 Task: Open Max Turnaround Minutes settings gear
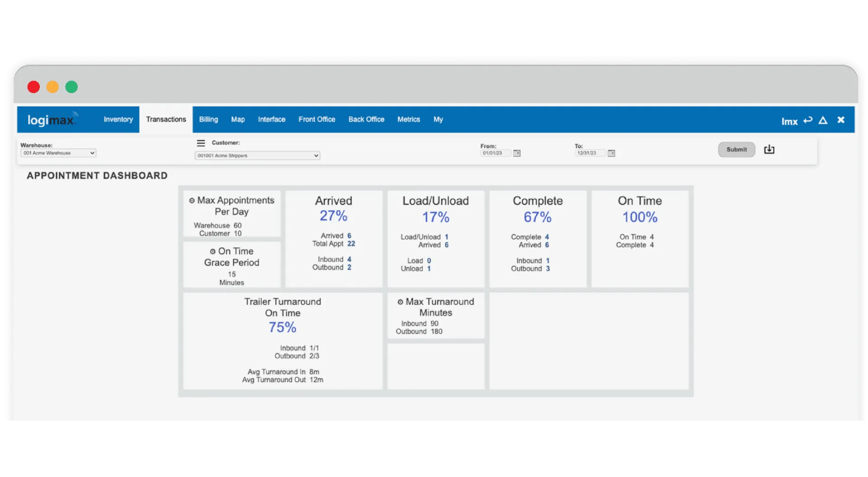pyautogui.click(x=400, y=302)
